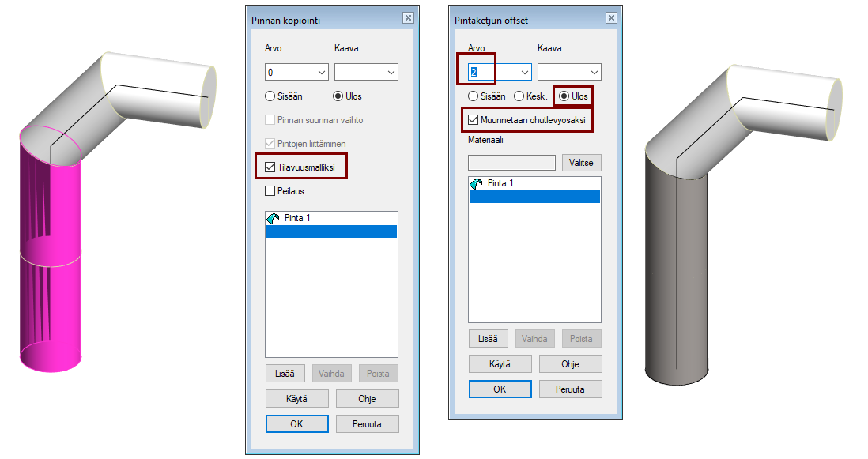Image resolution: width=868 pixels, height=459 pixels.
Task: Close the Pinnan kopiointi dialog
Action: [408, 18]
